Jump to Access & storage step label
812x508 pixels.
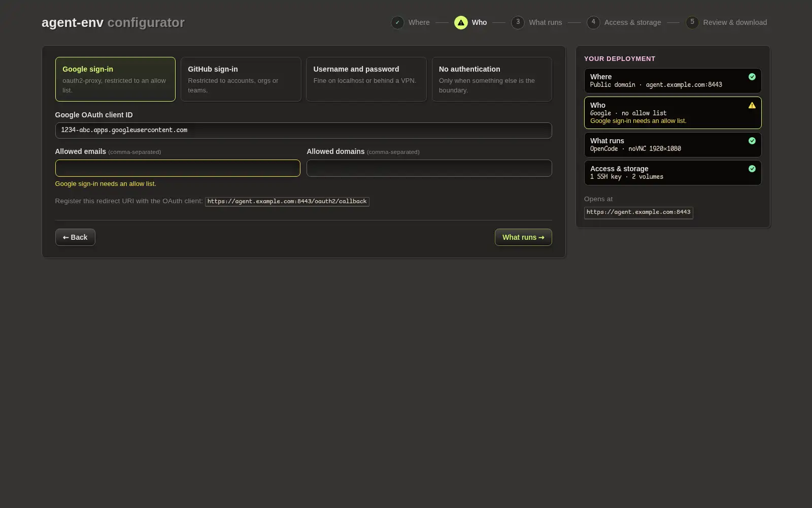coord(633,22)
